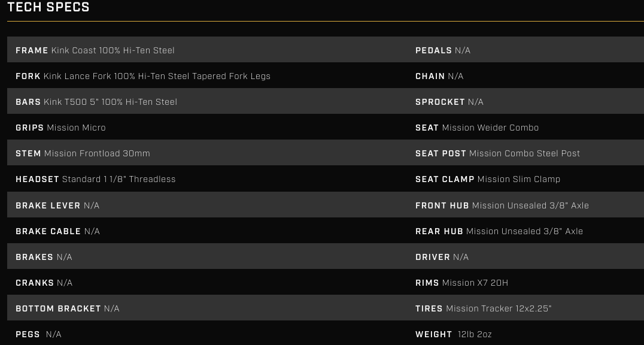Select the BOTTOM BRACKET row
Image resolution: width=644 pixels, height=345 pixels.
68,308
